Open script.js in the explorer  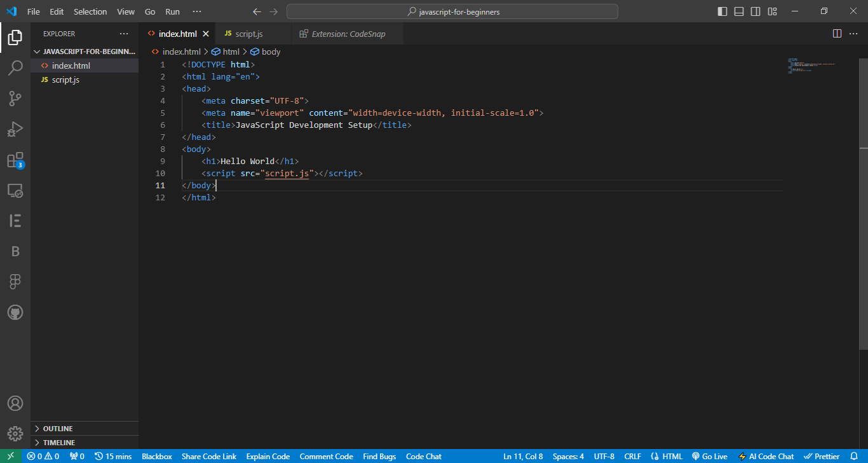tap(85, 79)
